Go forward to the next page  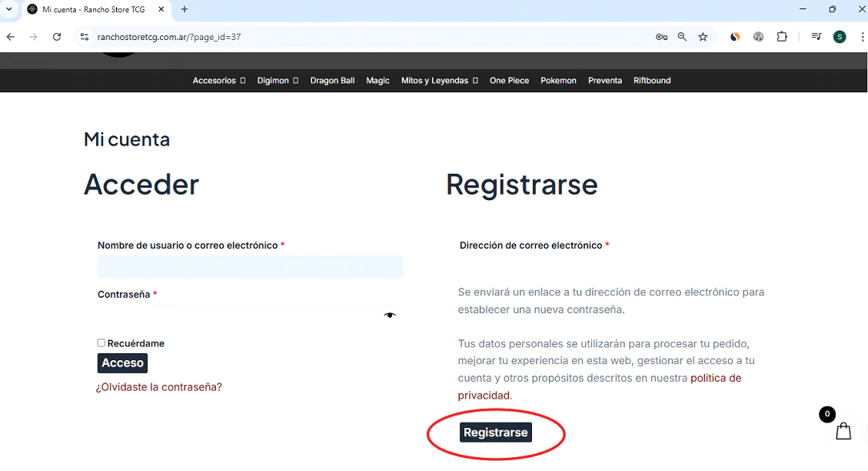(33, 37)
